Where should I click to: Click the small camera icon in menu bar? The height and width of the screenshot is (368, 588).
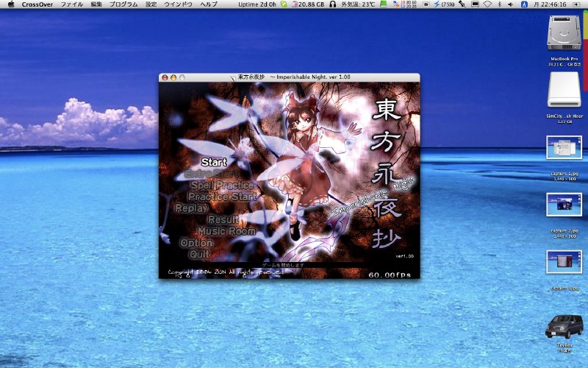tap(426, 4)
